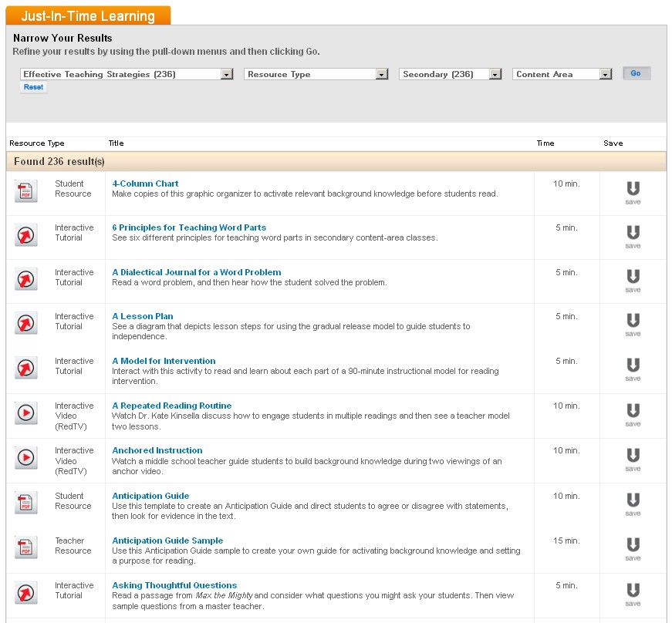Save the 4-Column Chart resource

[x=633, y=192]
